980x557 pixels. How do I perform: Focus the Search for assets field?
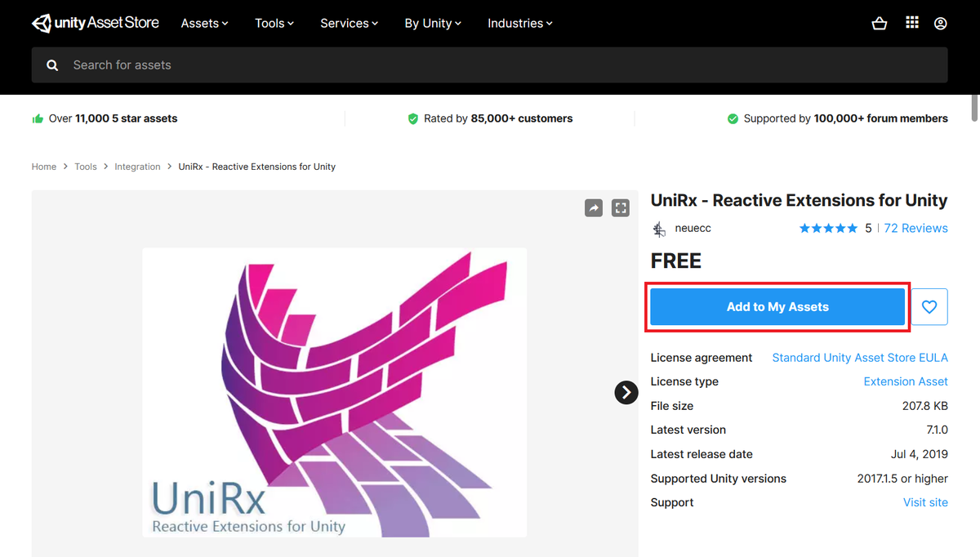pos(490,65)
